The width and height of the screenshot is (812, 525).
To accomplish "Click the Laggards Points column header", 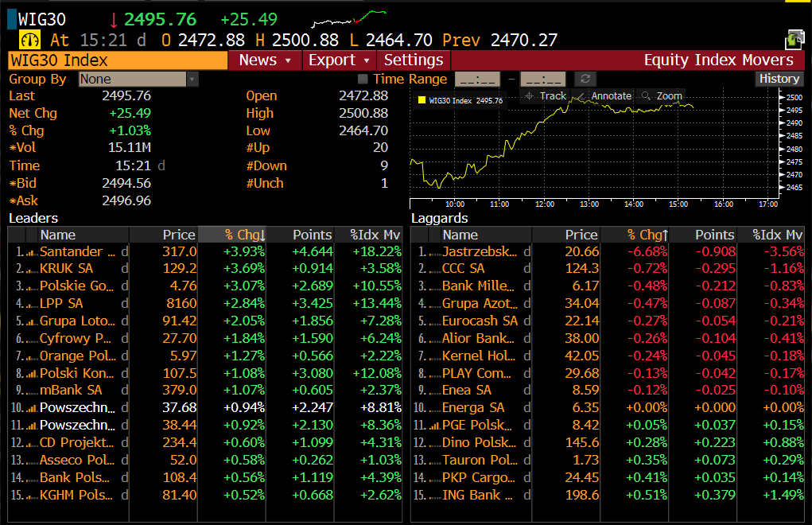I will [703, 235].
